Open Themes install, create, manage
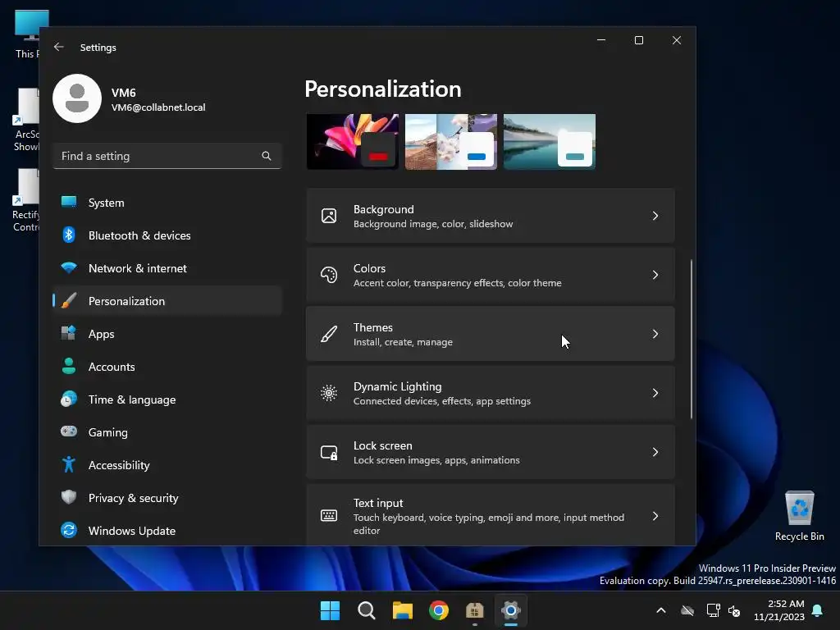This screenshot has height=630, width=840. (x=491, y=334)
